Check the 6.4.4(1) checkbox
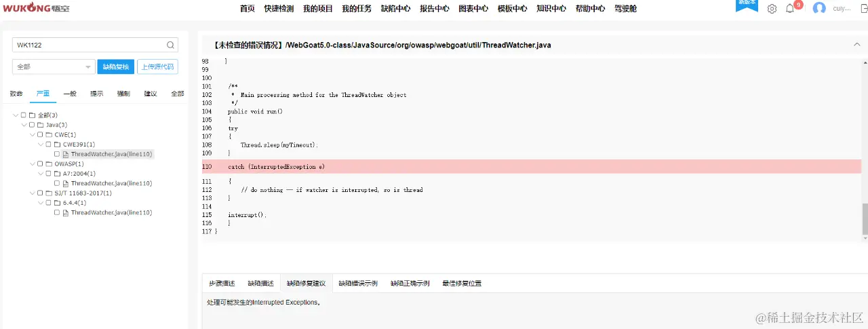 [48, 203]
